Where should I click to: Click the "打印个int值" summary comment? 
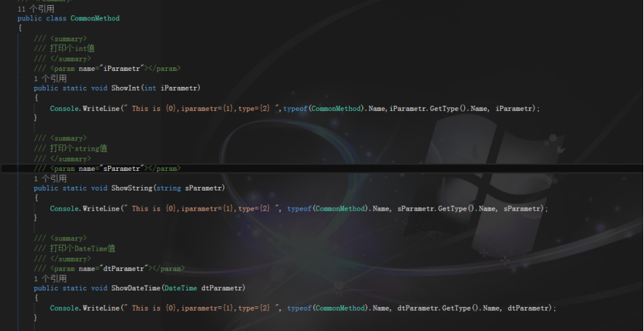(x=72, y=48)
